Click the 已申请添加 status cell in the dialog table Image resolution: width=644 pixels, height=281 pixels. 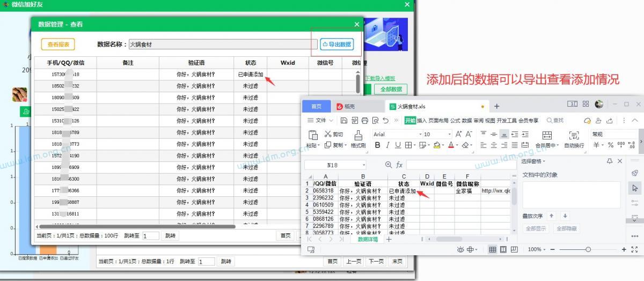pyautogui.click(x=250, y=75)
